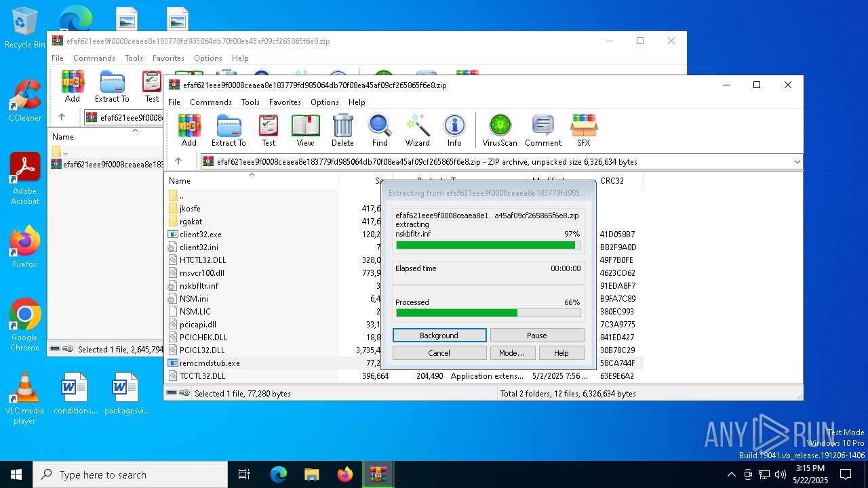Go up one folder level arrow
This screenshot has height=488, width=868.
[178, 161]
